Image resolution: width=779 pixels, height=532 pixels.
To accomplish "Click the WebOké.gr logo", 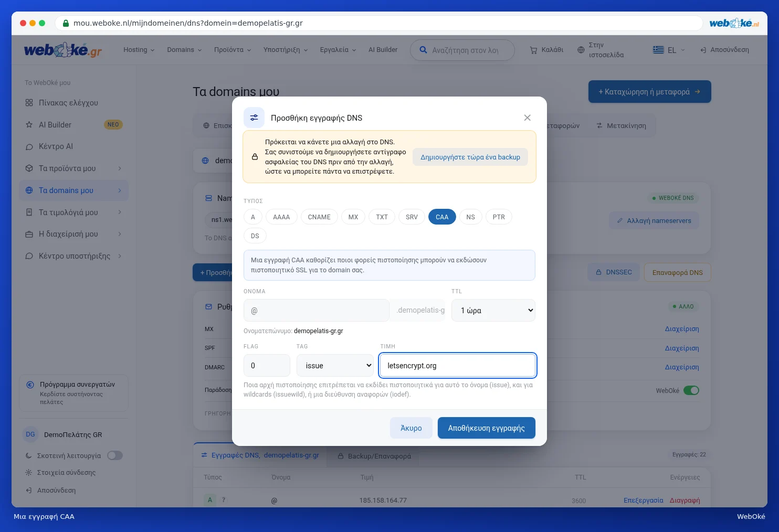I will (63, 50).
